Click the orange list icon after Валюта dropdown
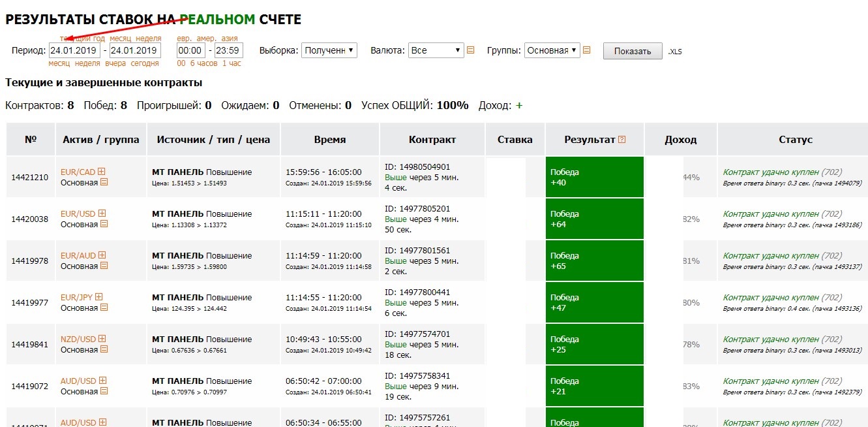 click(x=470, y=50)
